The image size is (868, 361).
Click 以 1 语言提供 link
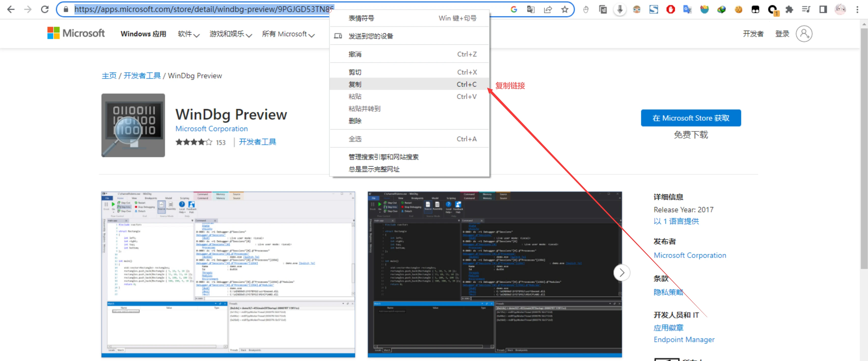[676, 221]
